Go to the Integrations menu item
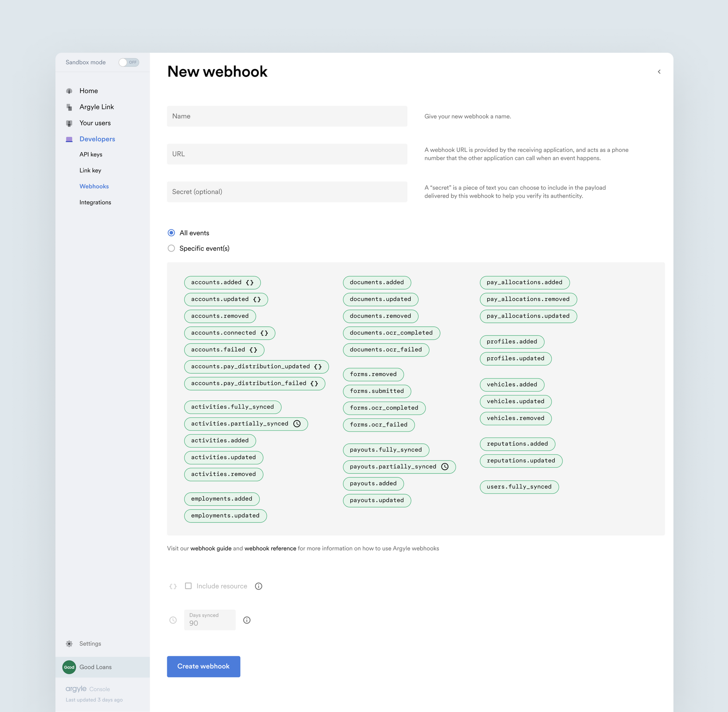Viewport: 728px width, 712px height. 95,202
